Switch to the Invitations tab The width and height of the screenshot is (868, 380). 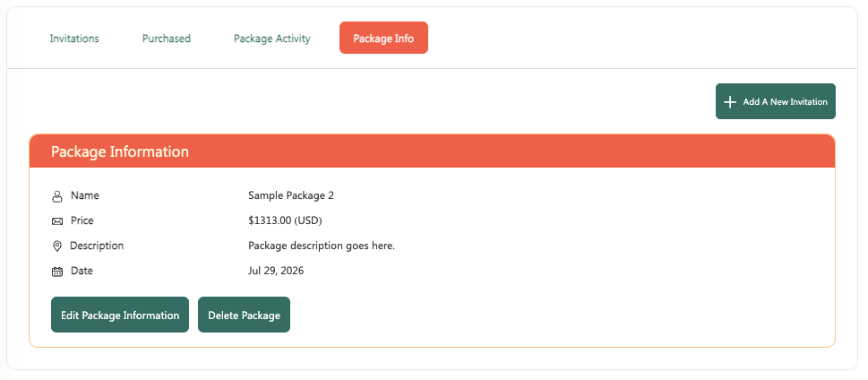(74, 39)
